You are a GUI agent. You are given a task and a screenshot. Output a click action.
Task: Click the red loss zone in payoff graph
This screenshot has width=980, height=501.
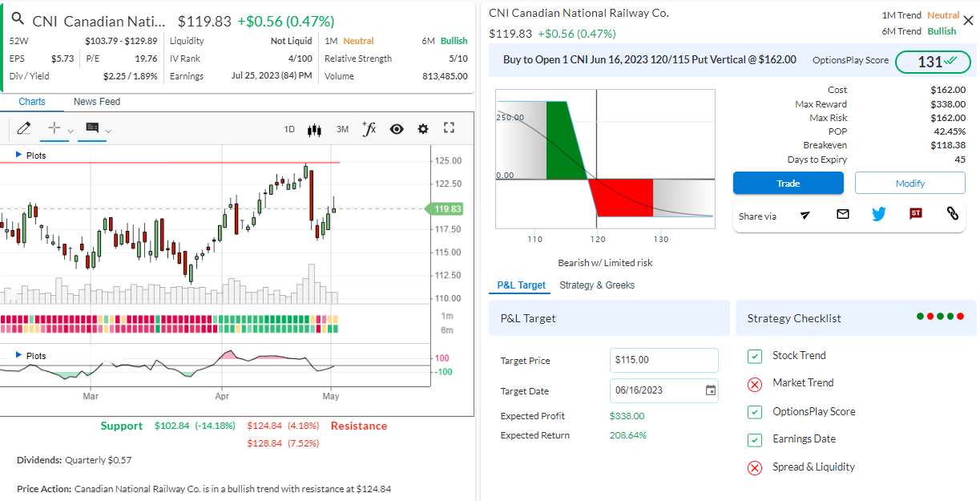pos(623,197)
